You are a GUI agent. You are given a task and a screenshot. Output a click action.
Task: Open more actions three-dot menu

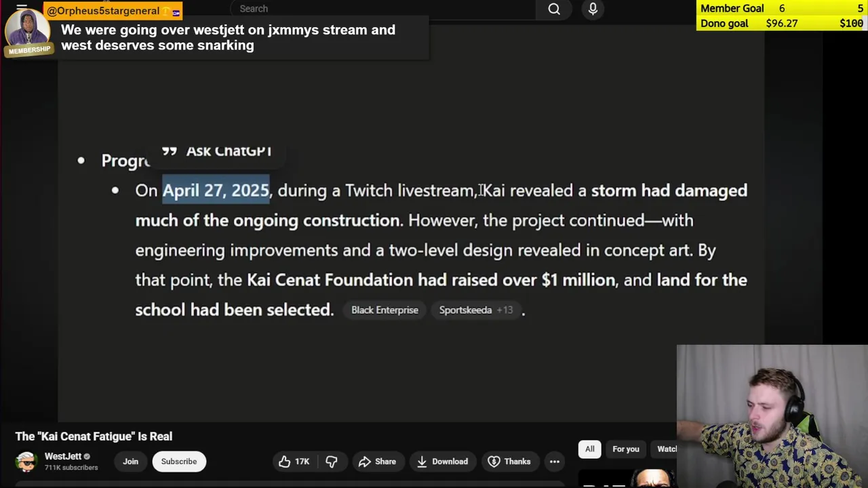[555, 462]
